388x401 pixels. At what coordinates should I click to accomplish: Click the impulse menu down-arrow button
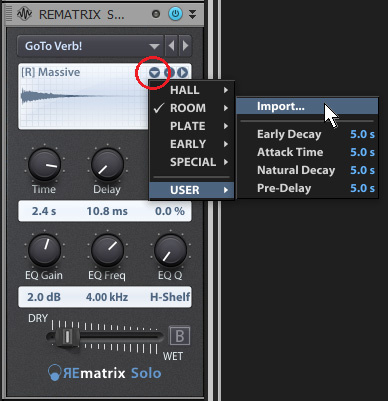coord(154,72)
